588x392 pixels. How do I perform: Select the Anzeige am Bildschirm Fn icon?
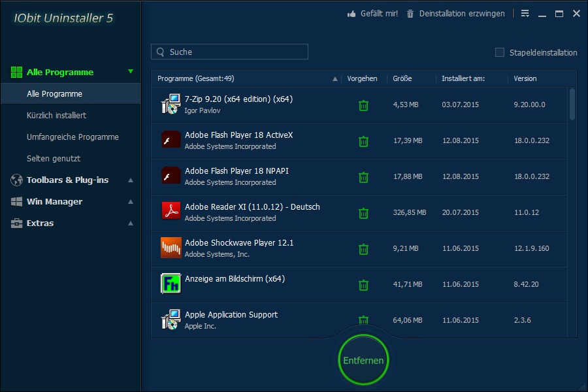click(171, 283)
